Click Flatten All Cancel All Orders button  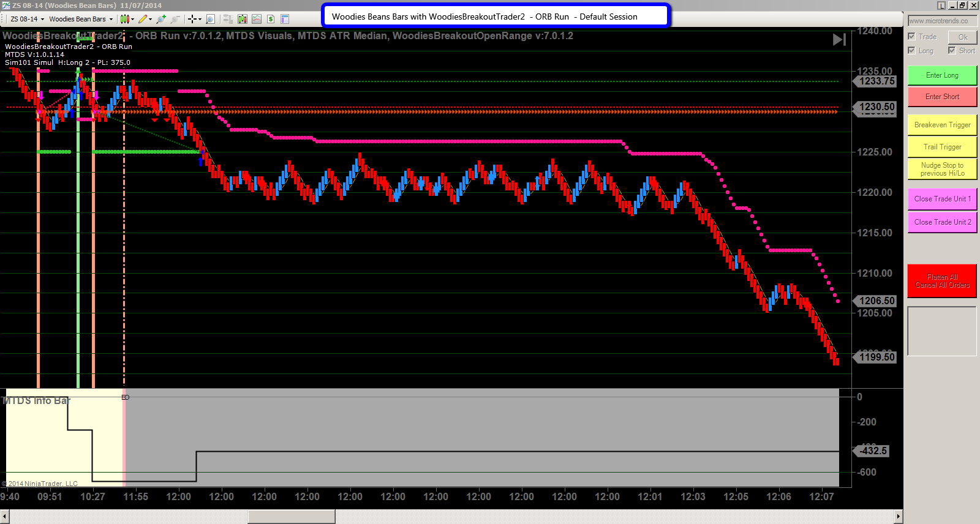942,281
